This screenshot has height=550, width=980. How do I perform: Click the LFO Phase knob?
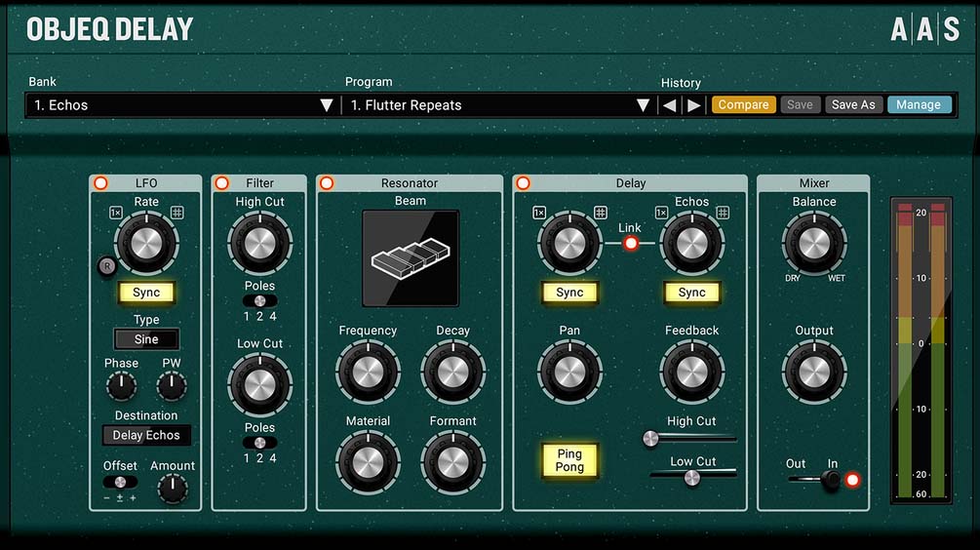(x=121, y=386)
